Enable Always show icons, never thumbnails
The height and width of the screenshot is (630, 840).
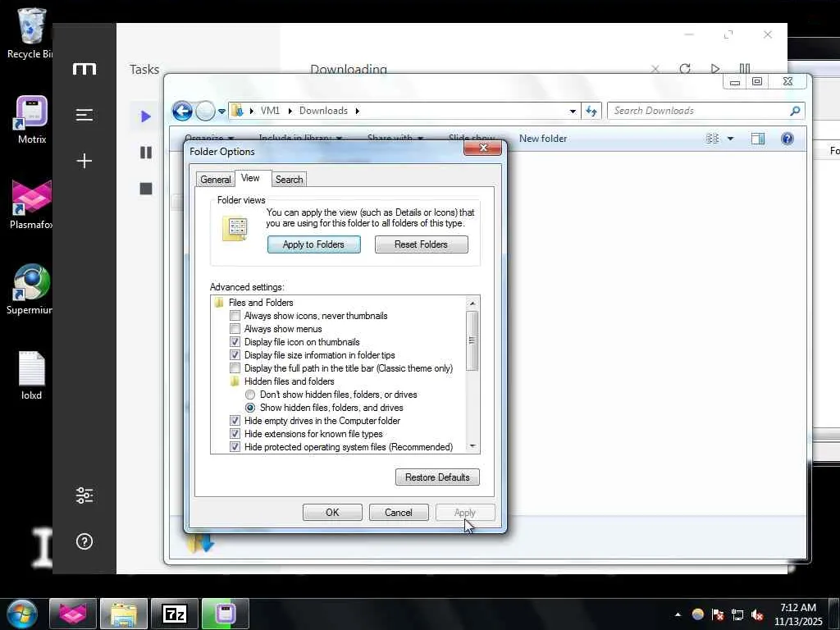coord(235,316)
